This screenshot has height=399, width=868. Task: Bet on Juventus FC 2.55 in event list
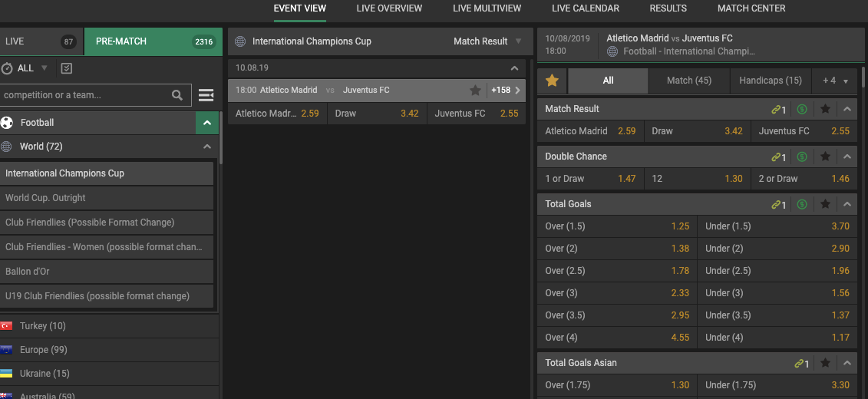coord(477,114)
